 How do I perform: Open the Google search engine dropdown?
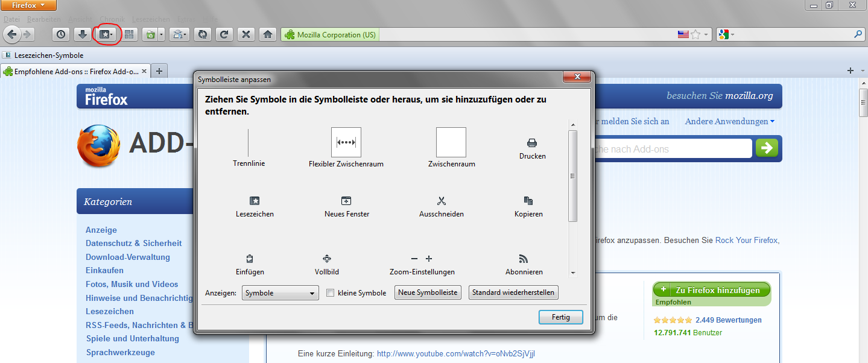pyautogui.click(x=726, y=35)
